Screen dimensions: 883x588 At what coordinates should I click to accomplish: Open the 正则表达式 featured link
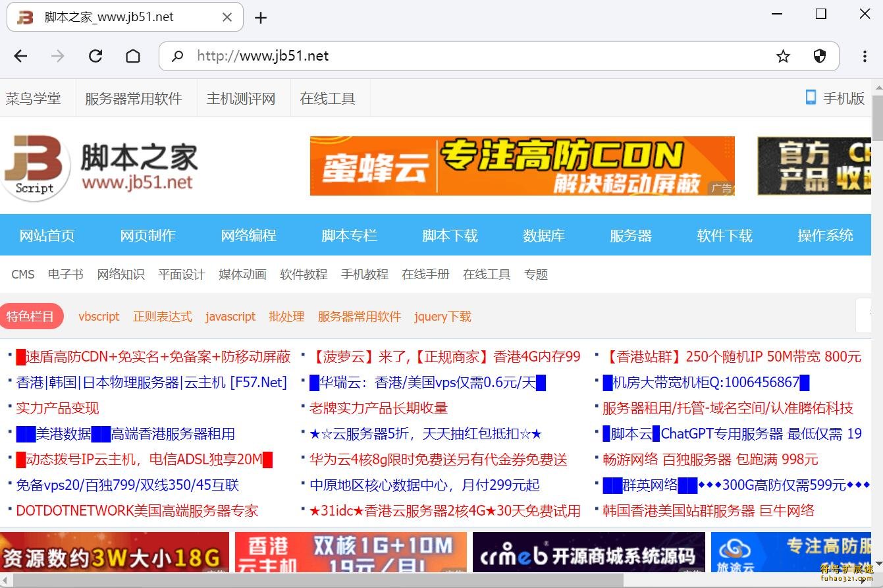[x=163, y=317]
